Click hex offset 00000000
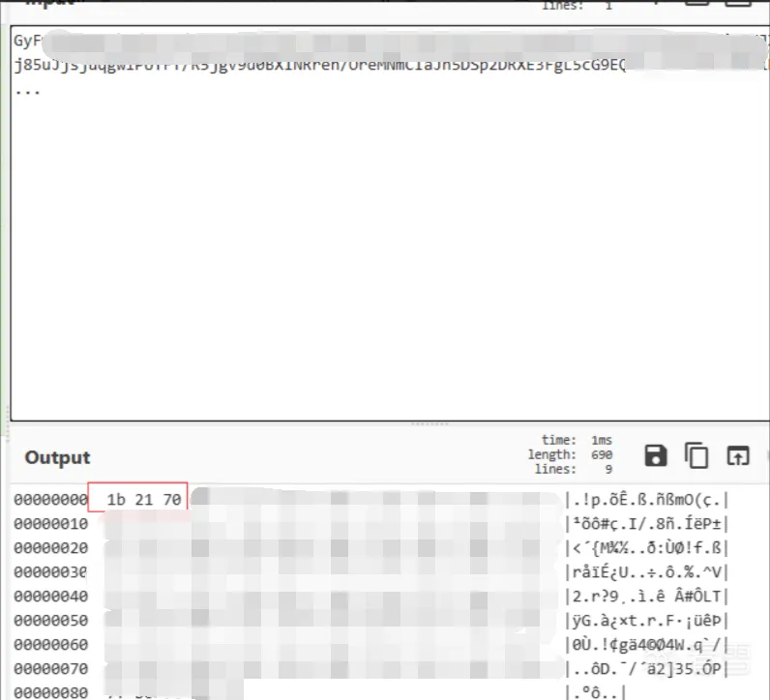Image resolution: width=770 pixels, height=700 pixels. 50,500
